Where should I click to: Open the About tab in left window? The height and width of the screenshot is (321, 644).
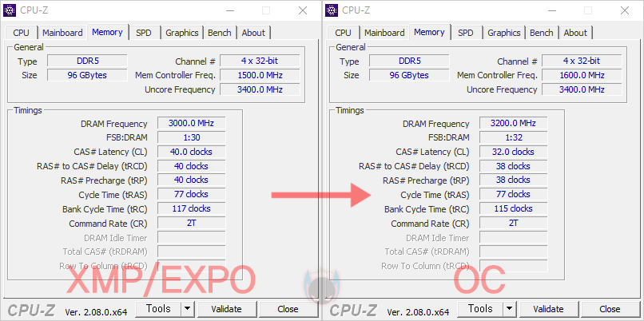pyautogui.click(x=253, y=33)
